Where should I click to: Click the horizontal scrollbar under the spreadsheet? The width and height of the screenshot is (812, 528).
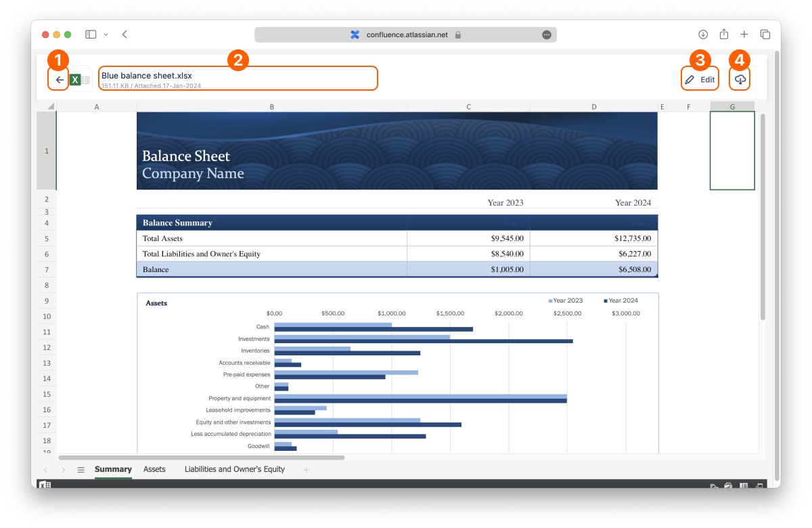201,458
